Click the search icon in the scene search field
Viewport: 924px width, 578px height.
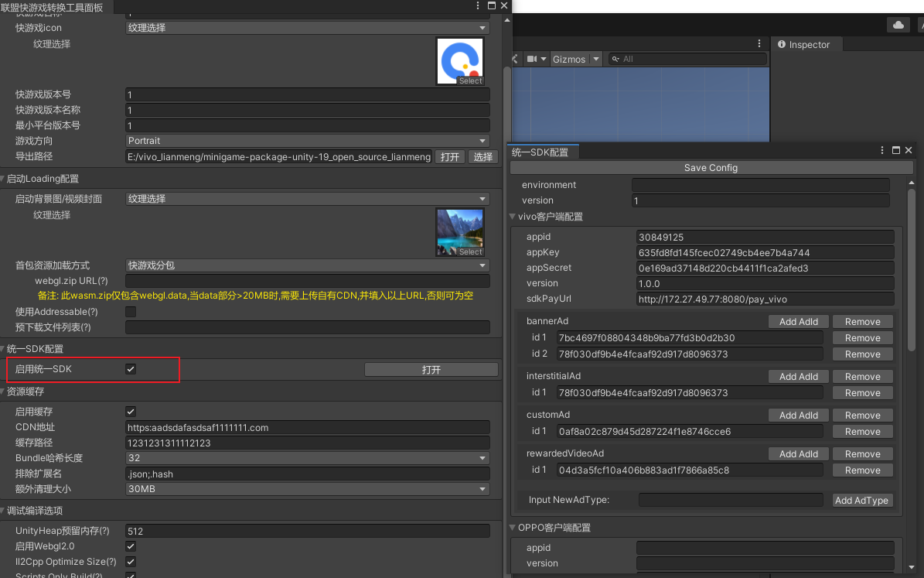(x=615, y=60)
